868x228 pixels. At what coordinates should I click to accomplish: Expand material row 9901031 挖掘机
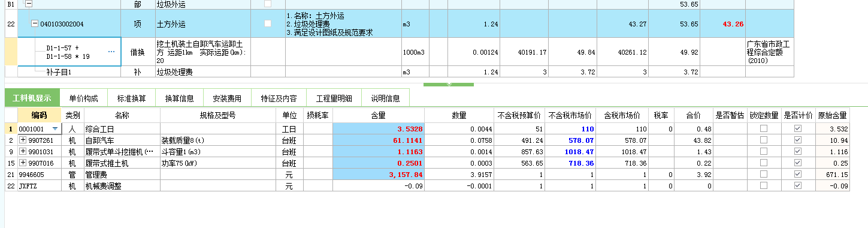[23, 152]
